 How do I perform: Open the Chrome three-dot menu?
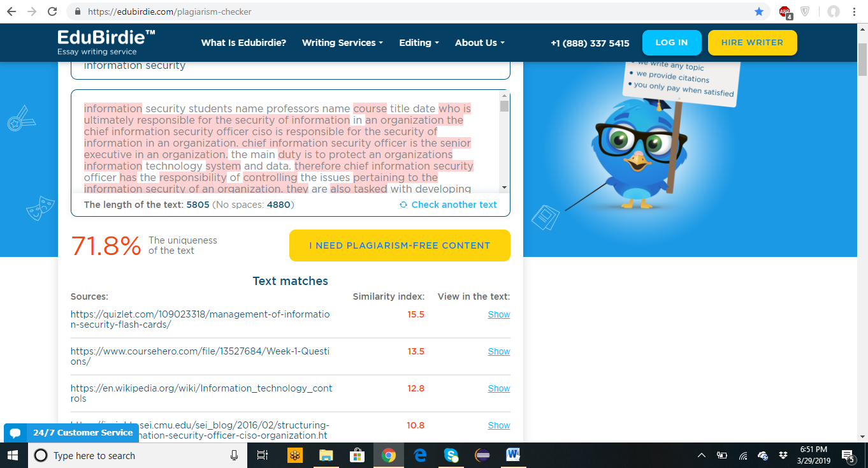coord(855,11)
